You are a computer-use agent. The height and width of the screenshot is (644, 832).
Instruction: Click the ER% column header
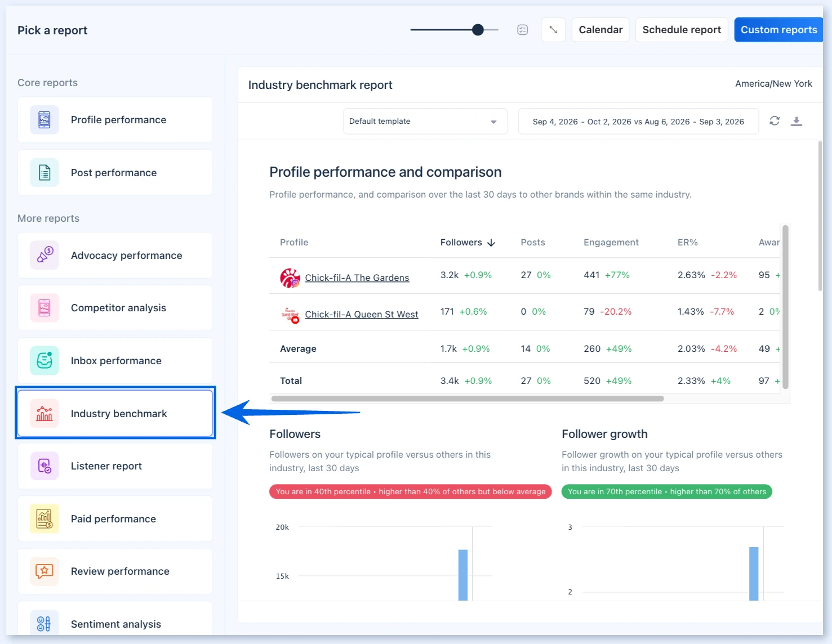[x=688, y=243]
